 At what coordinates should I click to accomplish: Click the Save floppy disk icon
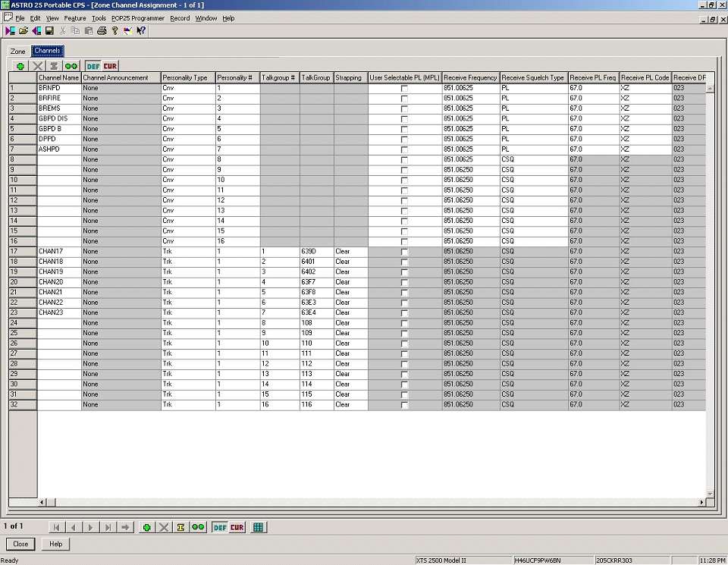tap(49, 30)
